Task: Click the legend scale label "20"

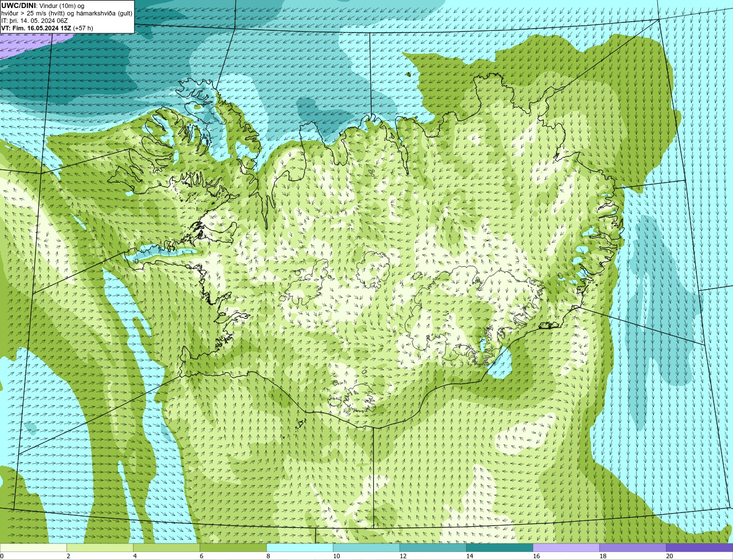Action: click(669, 556)
